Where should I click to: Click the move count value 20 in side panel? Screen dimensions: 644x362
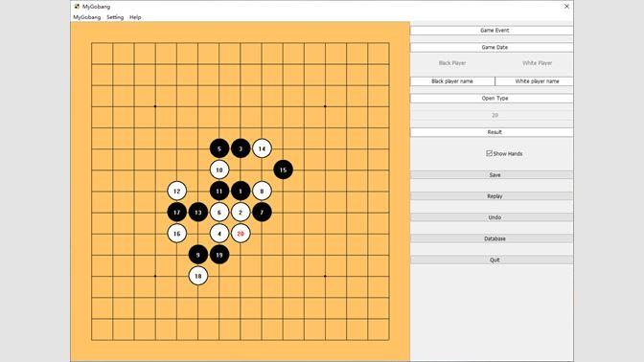point(494,115)
